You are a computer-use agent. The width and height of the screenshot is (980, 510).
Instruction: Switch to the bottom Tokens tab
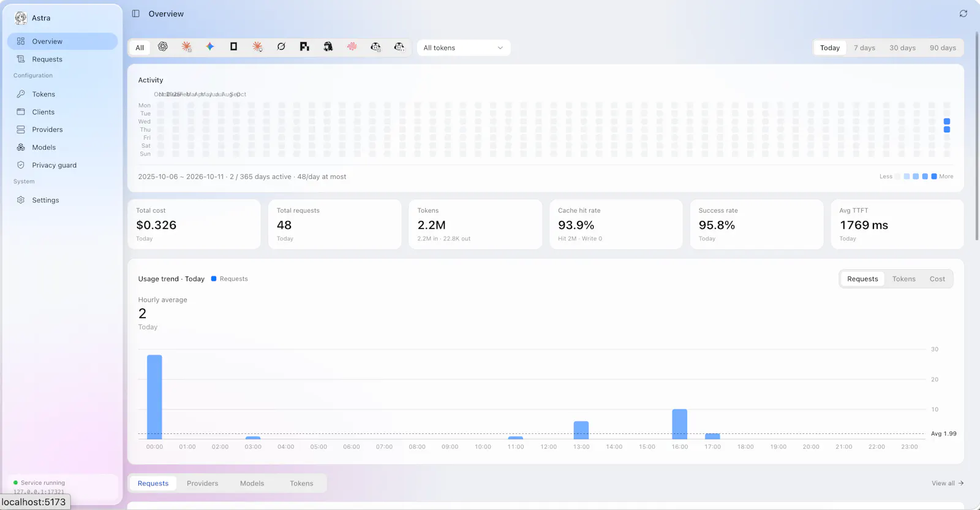301,483
